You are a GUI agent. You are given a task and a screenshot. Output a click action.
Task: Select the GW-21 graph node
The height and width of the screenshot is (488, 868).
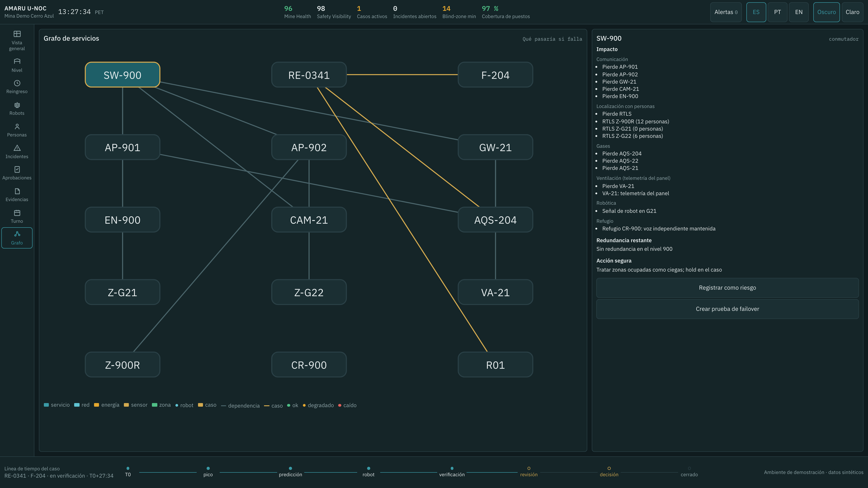(x=495, y=147)
